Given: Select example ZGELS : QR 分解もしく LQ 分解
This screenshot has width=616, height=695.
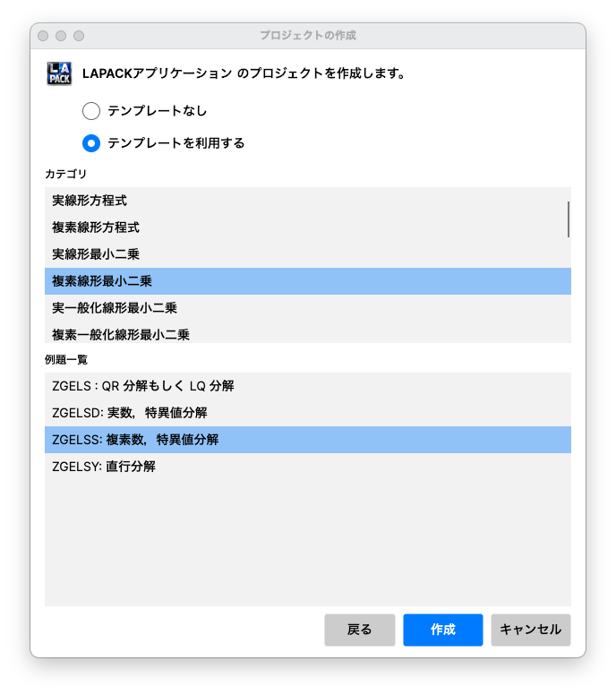Looking at the screenshot, I should 308,386.
